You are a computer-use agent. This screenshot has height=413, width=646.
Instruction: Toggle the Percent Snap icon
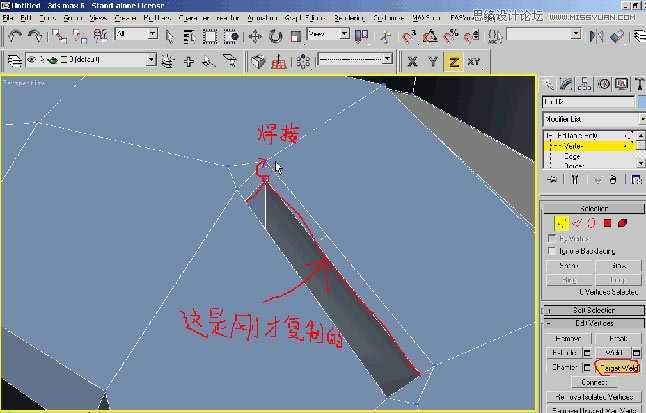[x=451, y=36]
